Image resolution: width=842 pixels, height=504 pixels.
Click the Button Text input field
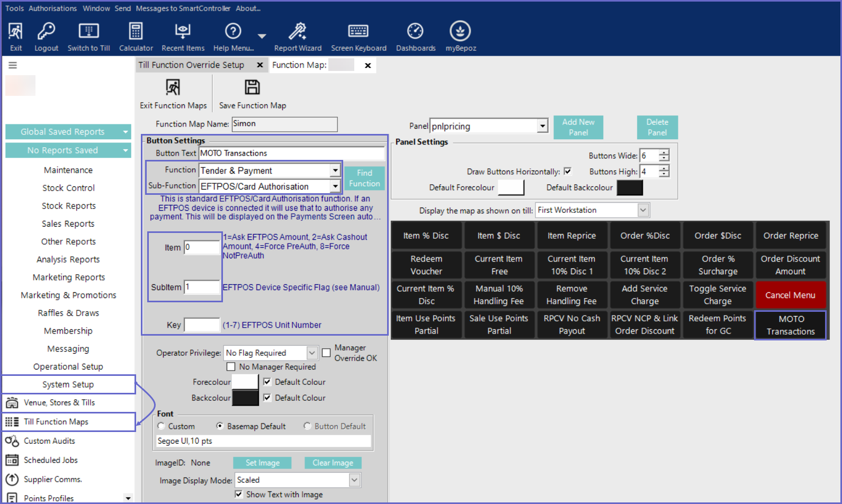point(291,154)
